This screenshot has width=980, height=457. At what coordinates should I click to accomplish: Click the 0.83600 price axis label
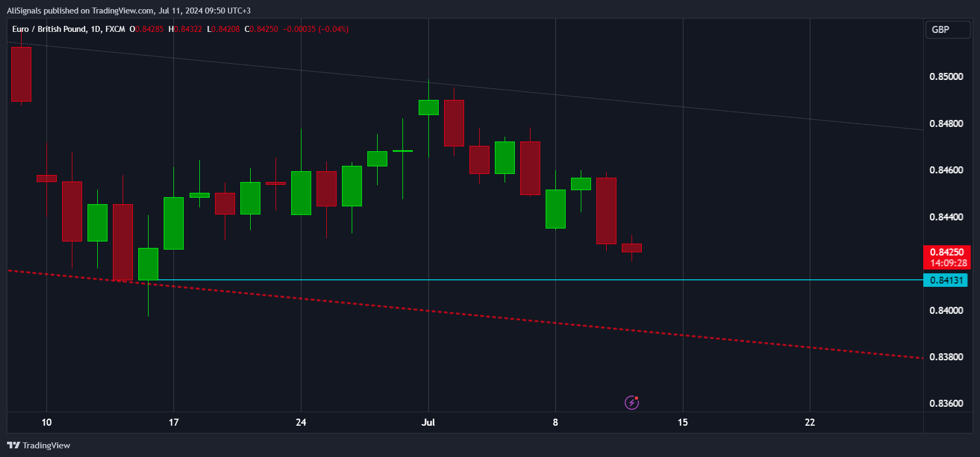coord(946,404)
